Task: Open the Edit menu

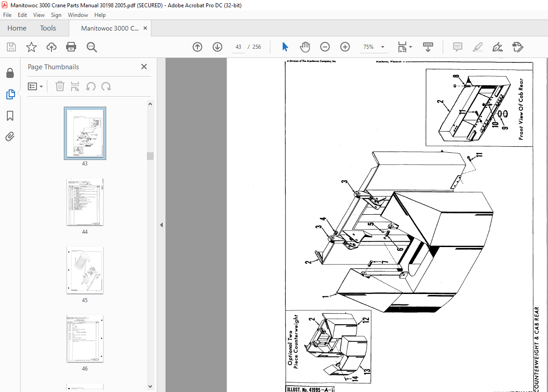Action: pos(22,15)
